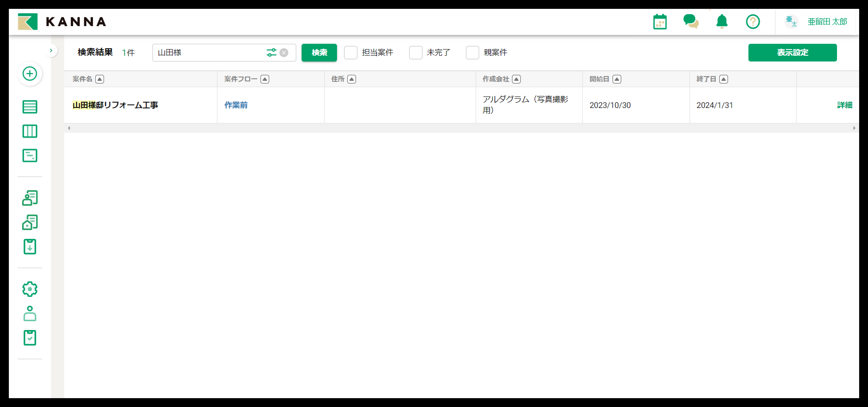Click the notification bell icon

point(721,22)
